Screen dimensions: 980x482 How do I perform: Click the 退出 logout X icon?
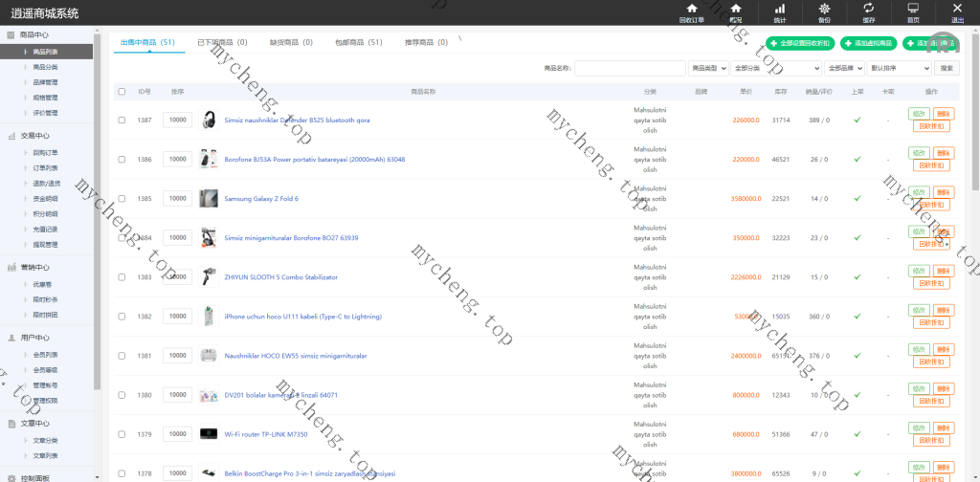click(957, 9)
